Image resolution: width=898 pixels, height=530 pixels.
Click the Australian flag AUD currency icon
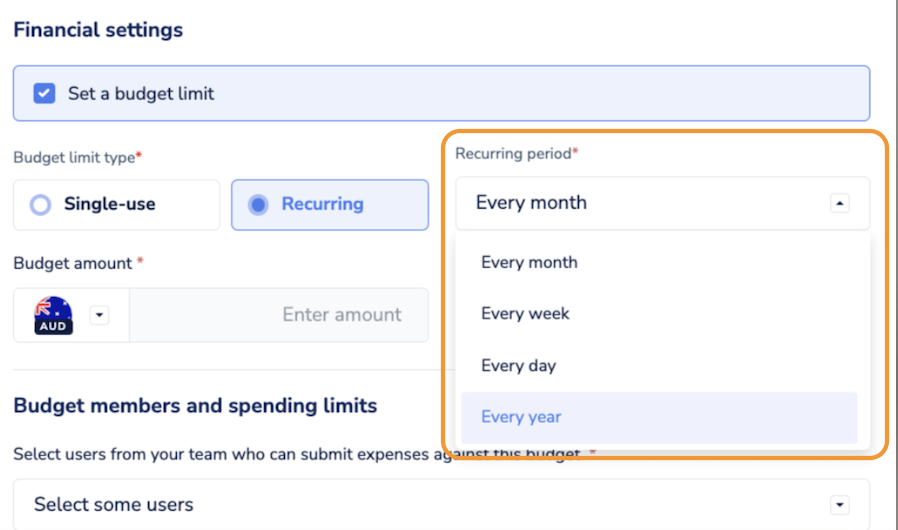[x=53, y=314]
